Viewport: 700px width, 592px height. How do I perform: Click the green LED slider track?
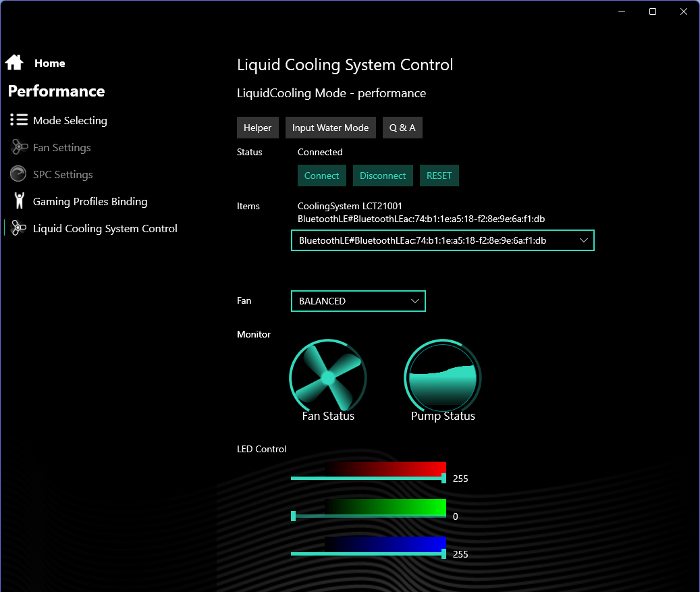(x=369, y=516)
